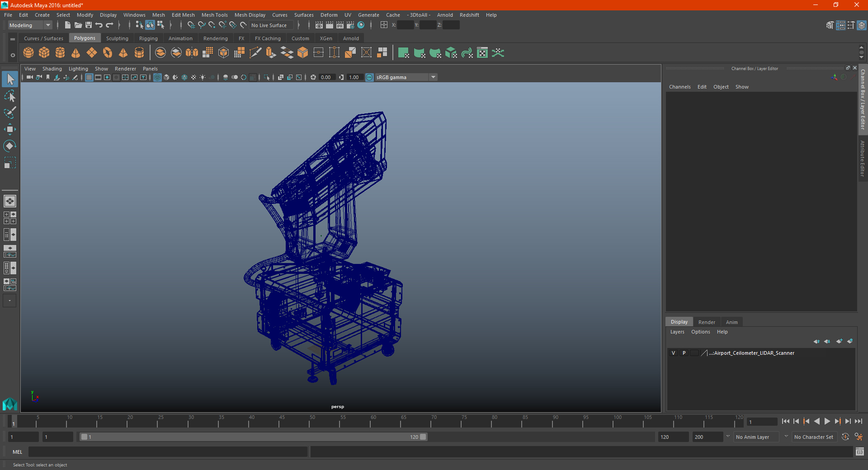Create a polygon cube from the shelf
The height and width of the screenshot is (470, 868).
tap(44, 53)
